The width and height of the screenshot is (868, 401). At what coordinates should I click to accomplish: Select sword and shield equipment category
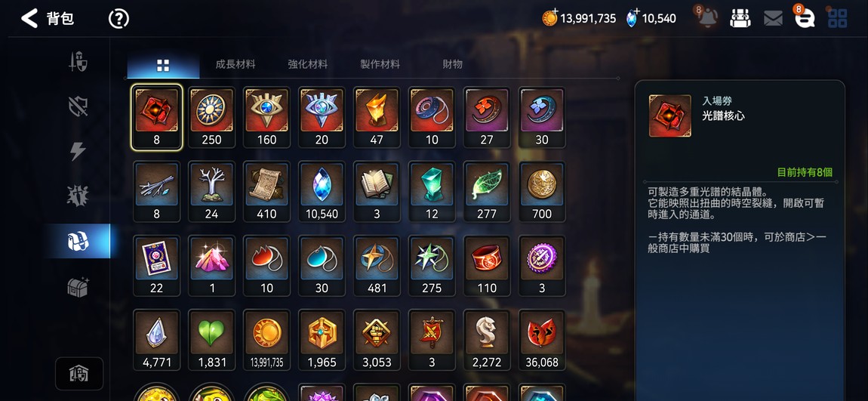coord(78,62)
